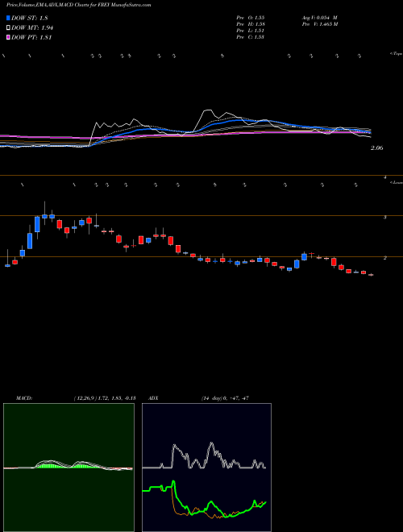Click the 'Avg V: 0.954 M' volume text

click(319, 17)
